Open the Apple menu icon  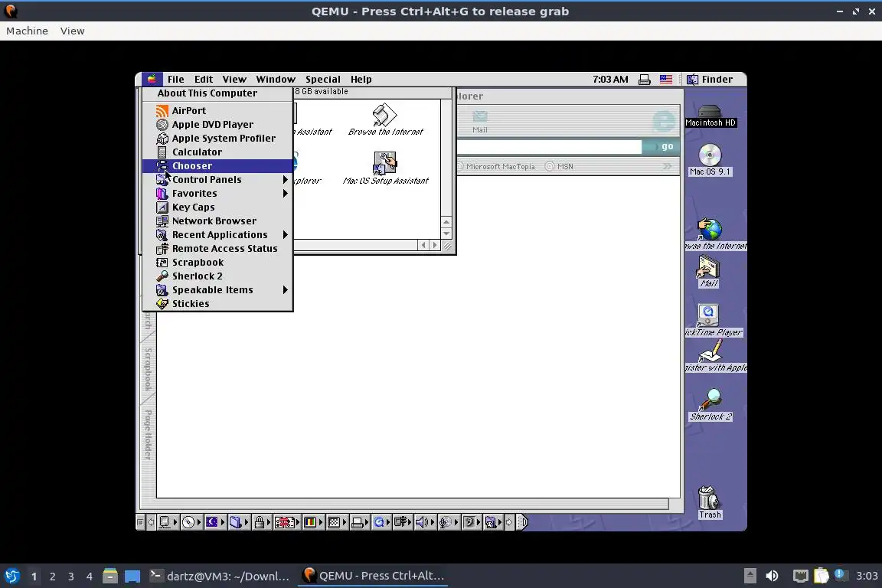(x=152, y=80)
